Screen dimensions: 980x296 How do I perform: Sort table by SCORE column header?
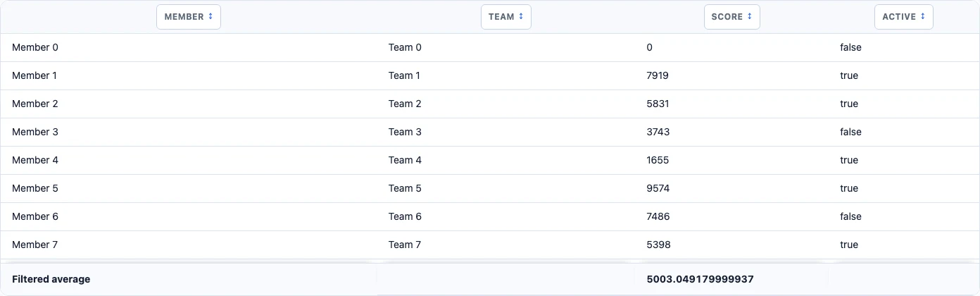(x=732, y=17)
